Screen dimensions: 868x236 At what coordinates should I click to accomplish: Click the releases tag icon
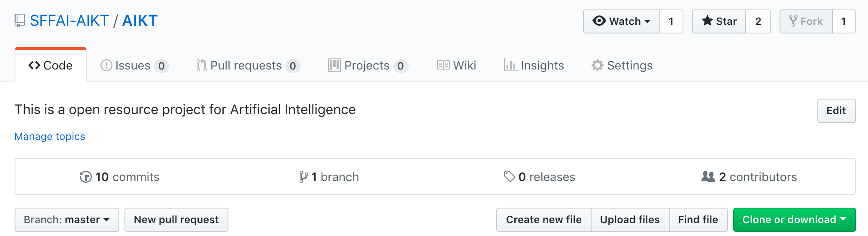click(x=509, y=176)
